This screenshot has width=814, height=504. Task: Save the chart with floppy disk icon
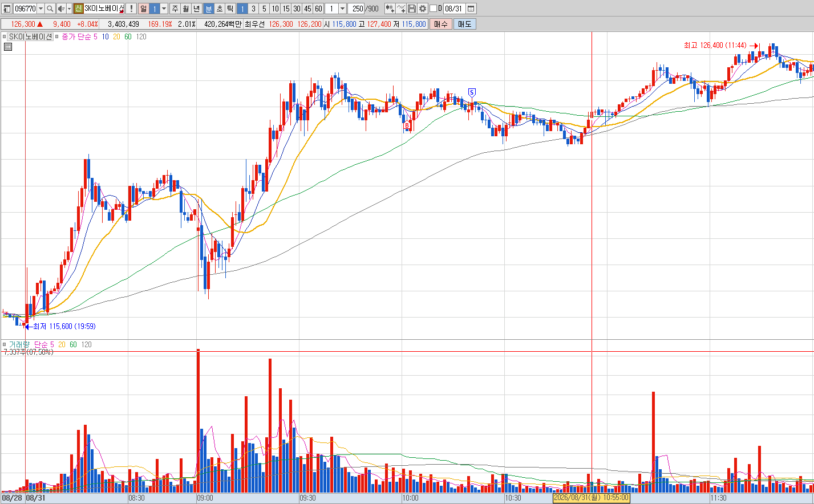click(x=412, y=9)
